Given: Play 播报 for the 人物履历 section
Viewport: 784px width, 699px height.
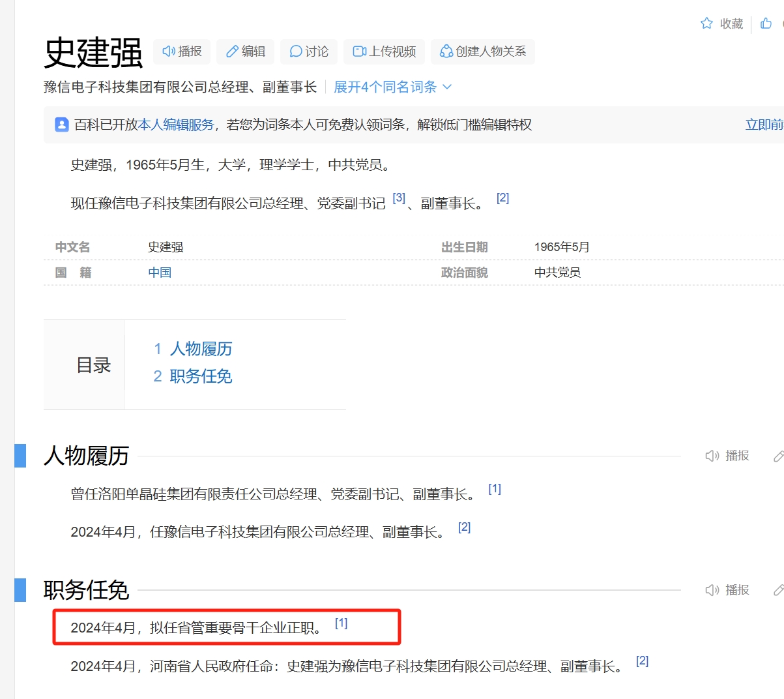Looking at the screenshot, I should coord(727,456).
